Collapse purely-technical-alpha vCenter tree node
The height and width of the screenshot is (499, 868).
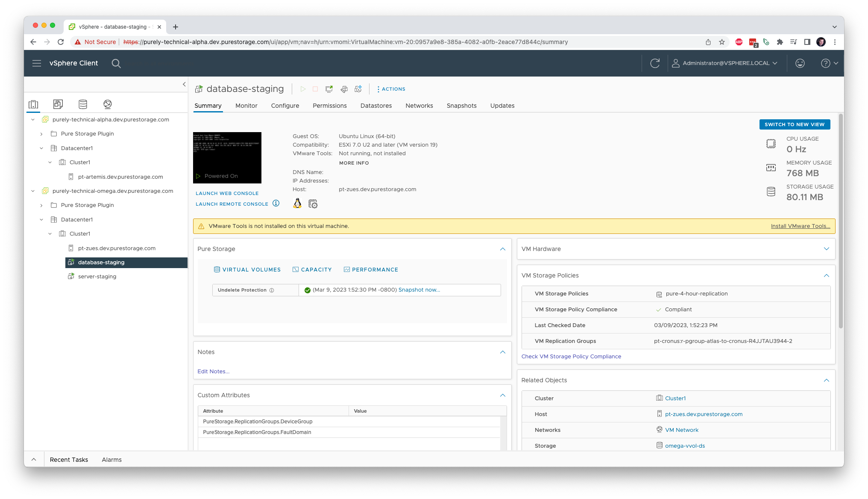[x=33, y=120]
